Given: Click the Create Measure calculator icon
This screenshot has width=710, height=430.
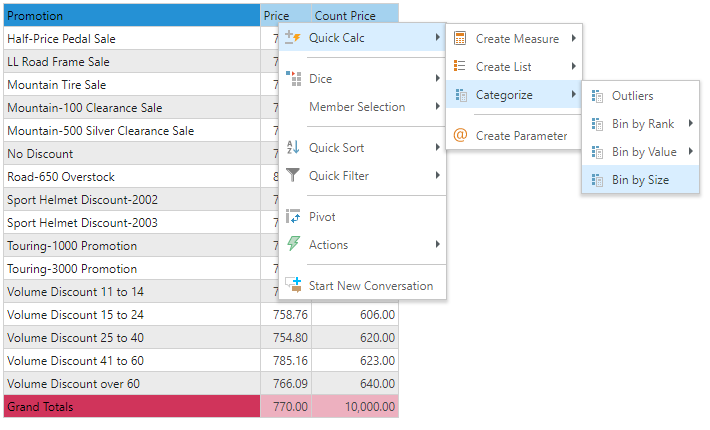Looking at the screenshot, I should [460, 39].
